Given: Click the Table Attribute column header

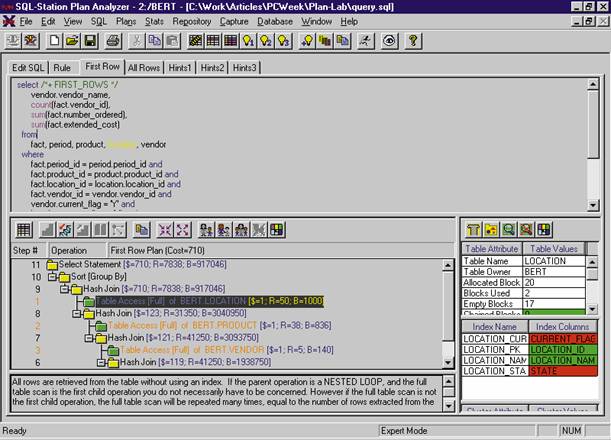Looking at the screenshot, I should 492,249.
